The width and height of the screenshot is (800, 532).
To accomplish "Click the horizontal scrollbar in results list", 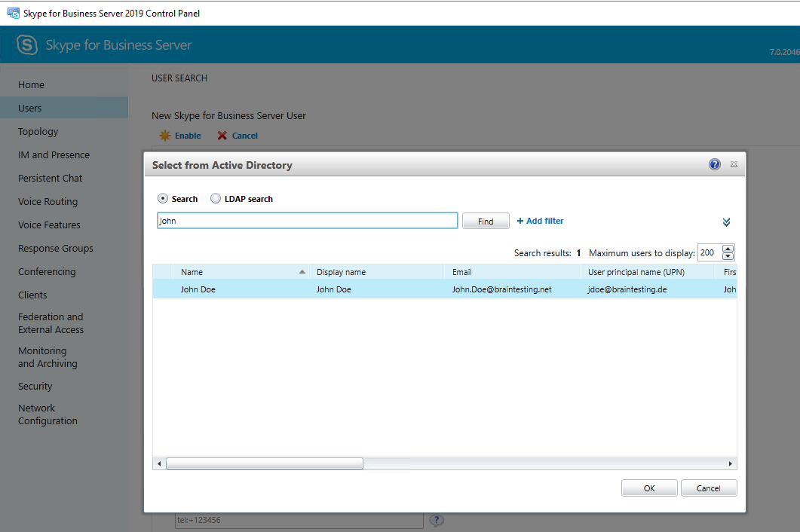I will pos(265,463).
